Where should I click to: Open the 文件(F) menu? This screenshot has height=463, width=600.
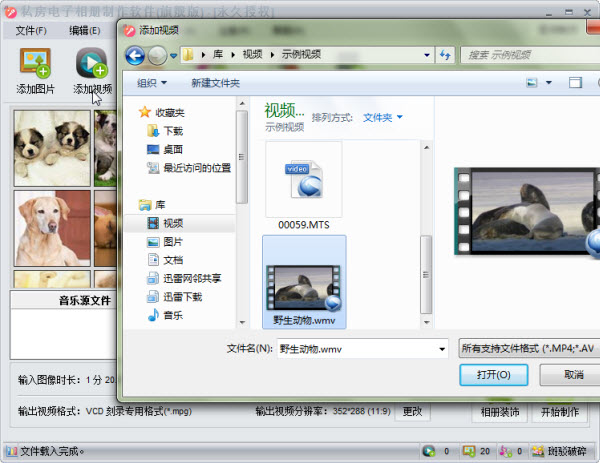(x=31, y=30)
